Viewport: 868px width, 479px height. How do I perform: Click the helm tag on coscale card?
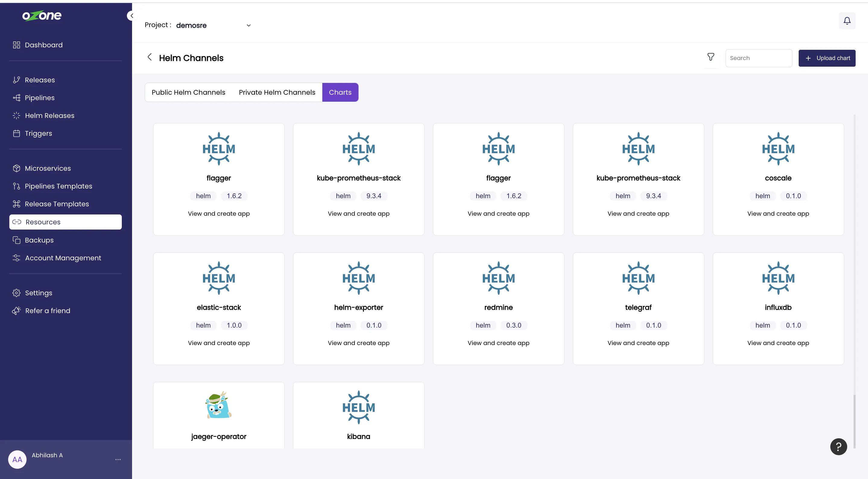[762, 196]
